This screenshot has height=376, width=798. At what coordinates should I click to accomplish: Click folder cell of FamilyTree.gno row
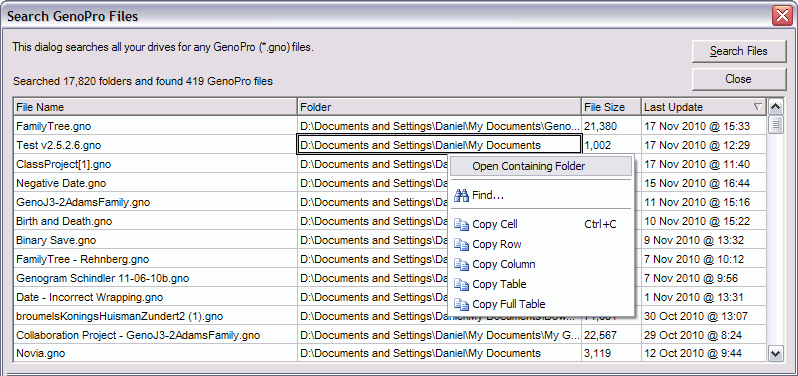tap(439, 126)
